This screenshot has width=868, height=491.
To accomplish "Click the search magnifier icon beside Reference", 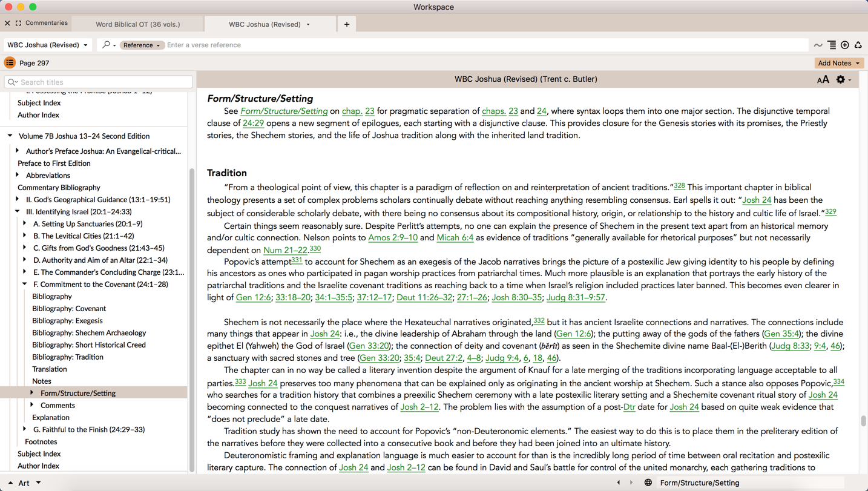I will (x=106, y=45).
